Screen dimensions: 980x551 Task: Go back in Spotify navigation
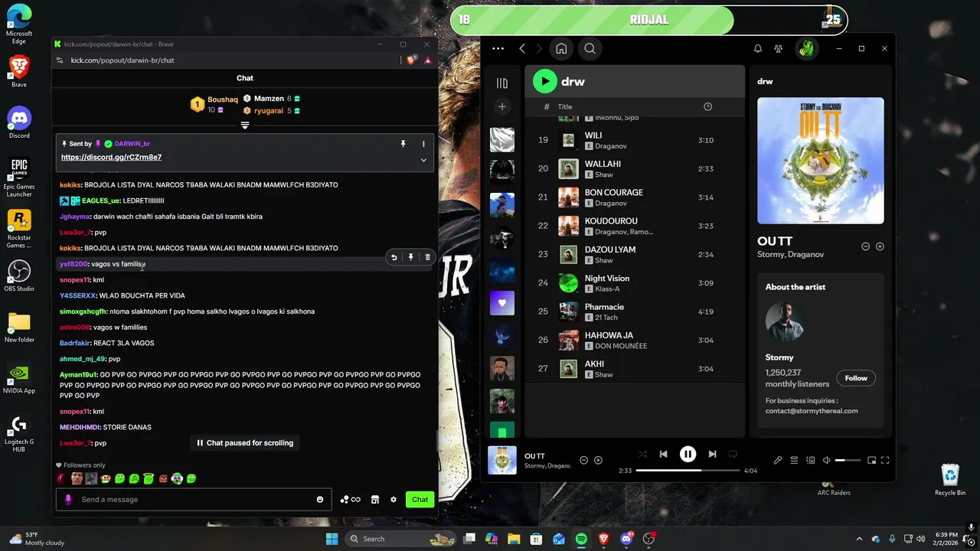(522, 48)
